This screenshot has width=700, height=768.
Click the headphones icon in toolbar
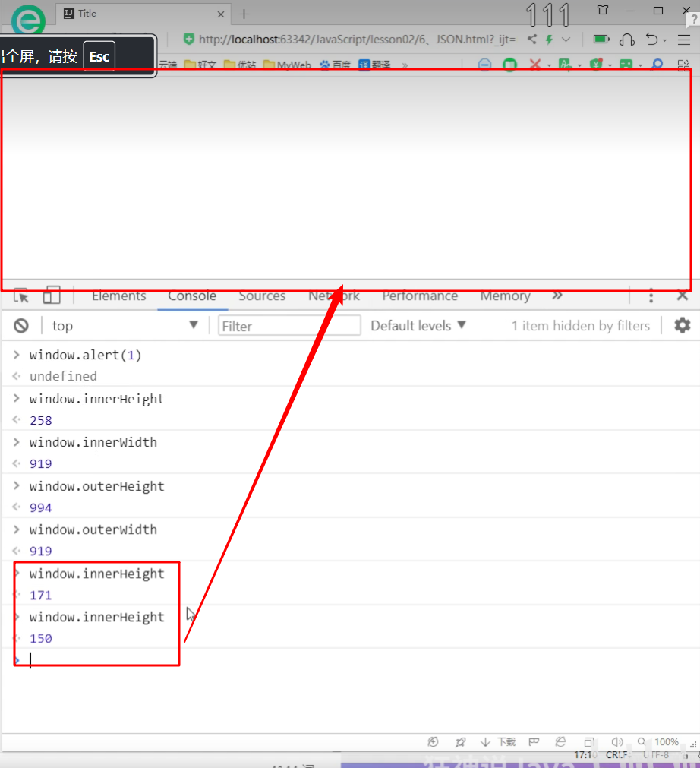[x=626, y=40]
